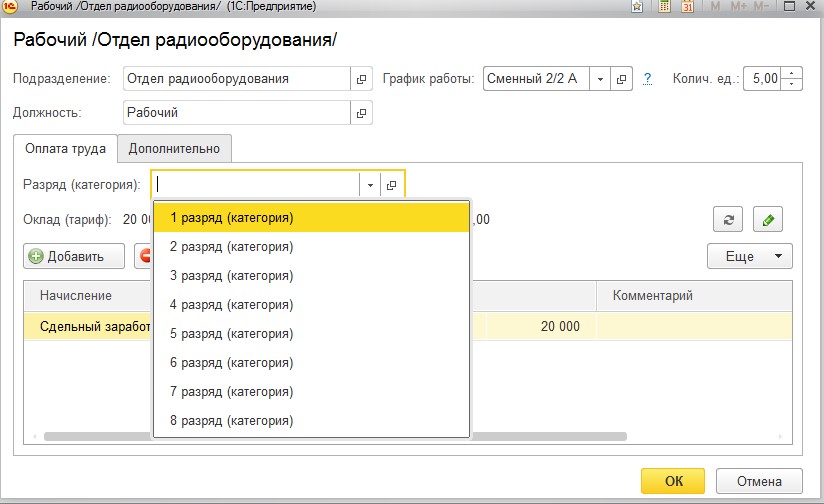Select 6 разряд (категория) from the list

tap(311, 362)
